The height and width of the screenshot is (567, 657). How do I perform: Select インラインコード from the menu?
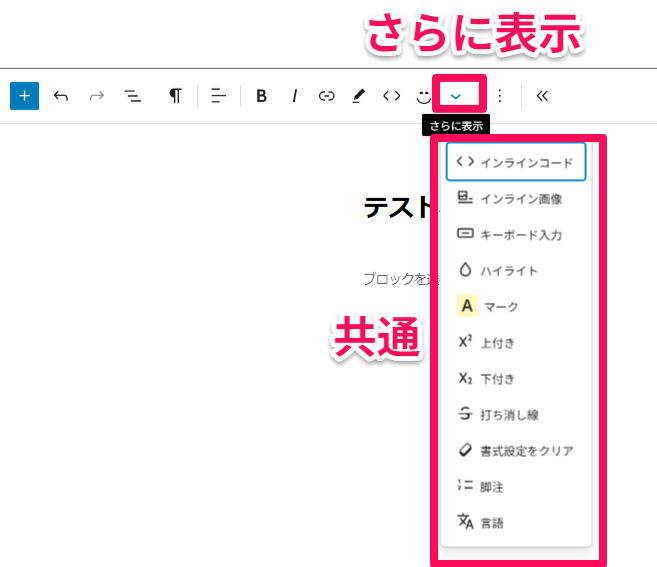(x=515, y=162)
